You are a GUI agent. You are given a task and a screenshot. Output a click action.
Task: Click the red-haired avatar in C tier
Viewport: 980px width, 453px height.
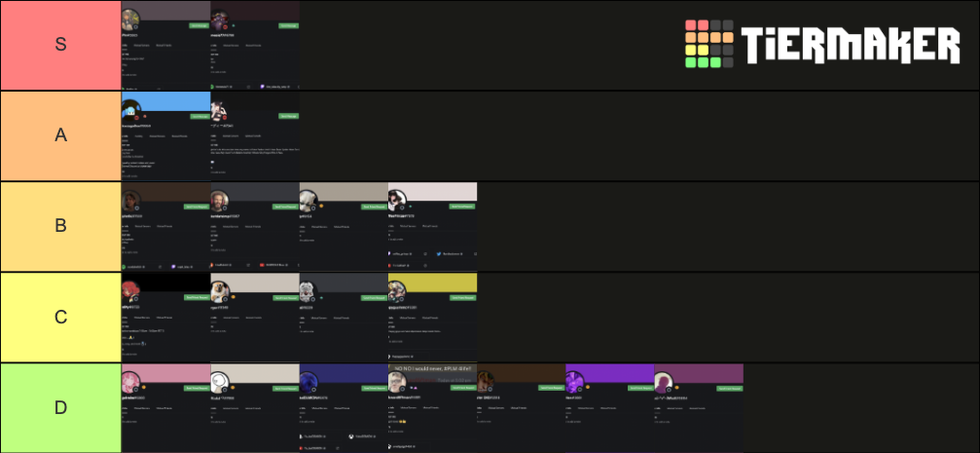tap(130, 291)
